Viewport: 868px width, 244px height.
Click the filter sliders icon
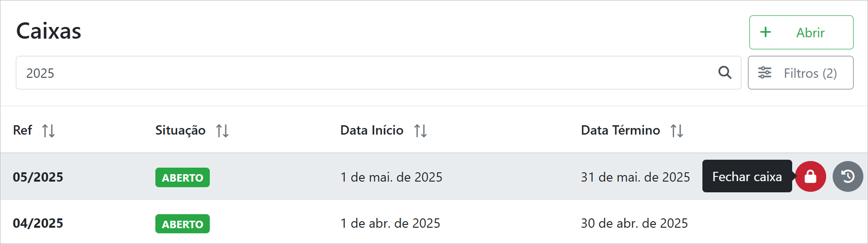[x=765, y=73]
